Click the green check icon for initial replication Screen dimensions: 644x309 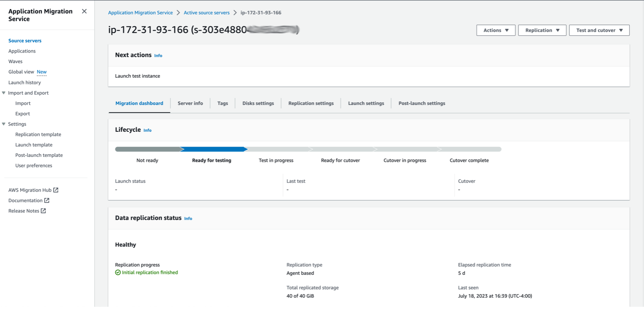tap(118, 273)
